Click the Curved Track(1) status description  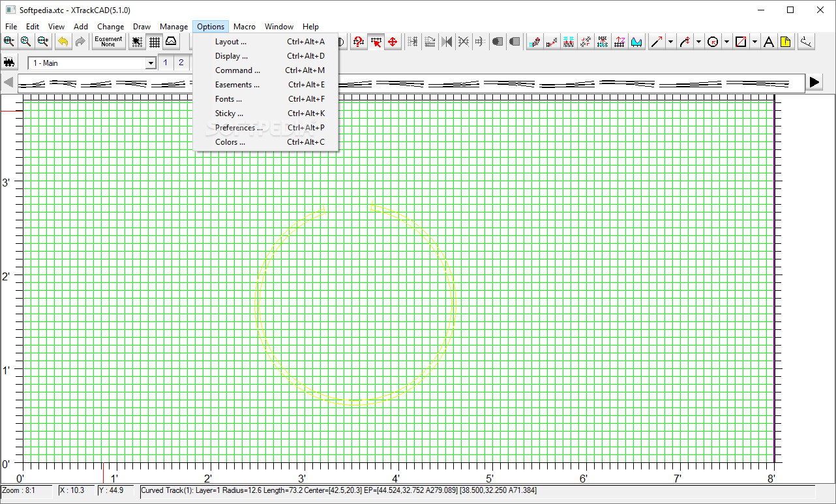[477, 490]
